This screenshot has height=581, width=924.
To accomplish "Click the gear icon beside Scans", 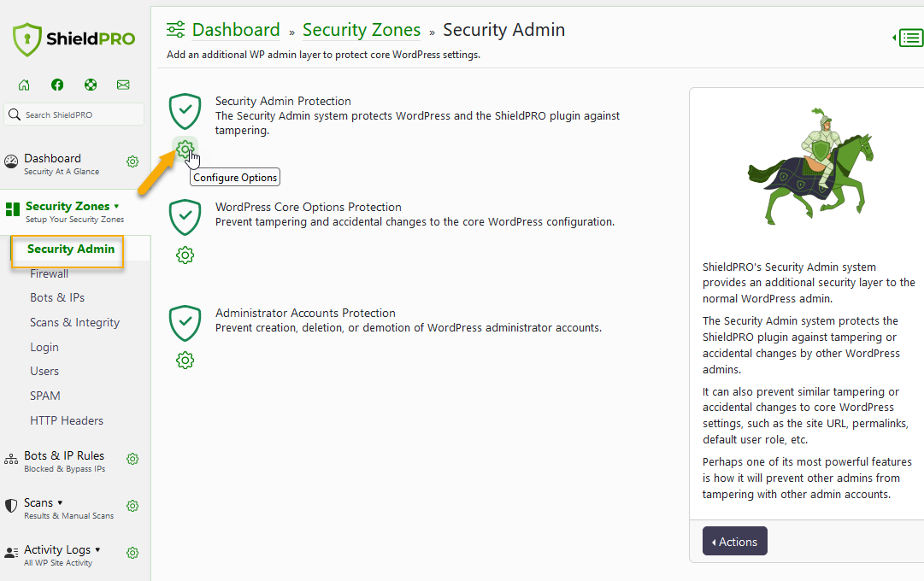I will 132,506.
